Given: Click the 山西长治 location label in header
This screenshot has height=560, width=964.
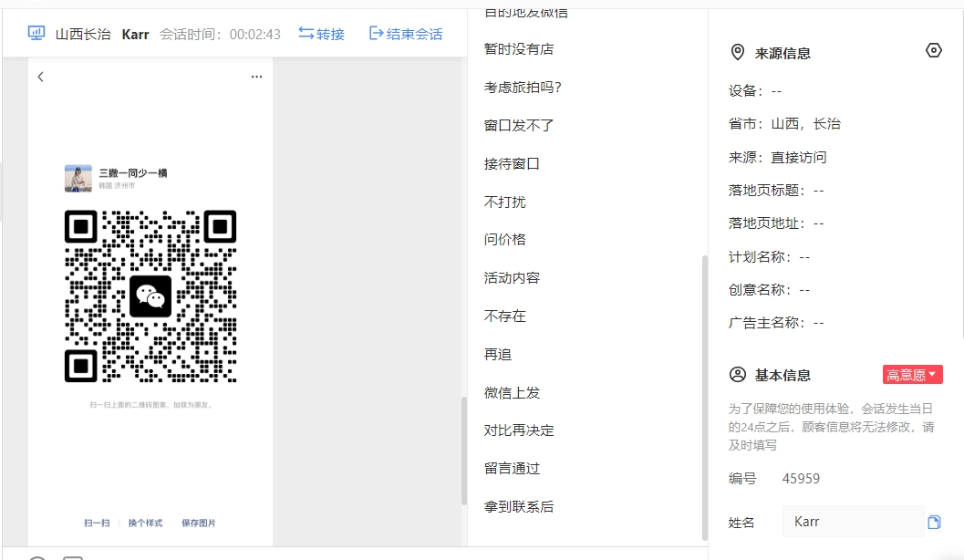Looking at the screenshot, I should pyautogui.click(x=83, y=35).
